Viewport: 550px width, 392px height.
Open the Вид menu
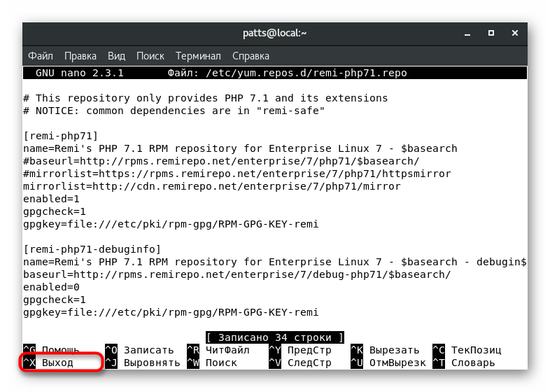pyautogui.click(x=116, y=56)
